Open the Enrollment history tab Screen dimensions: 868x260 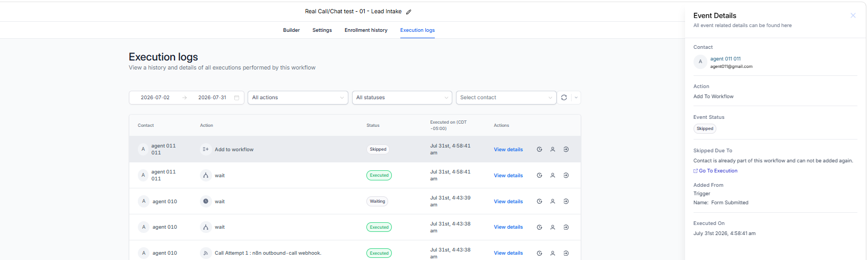[366, 30]
